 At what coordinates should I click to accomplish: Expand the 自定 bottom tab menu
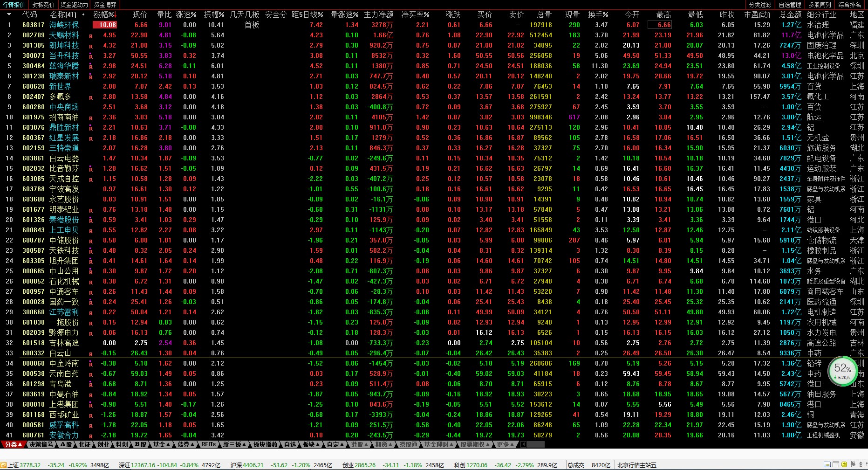point(335,444)
